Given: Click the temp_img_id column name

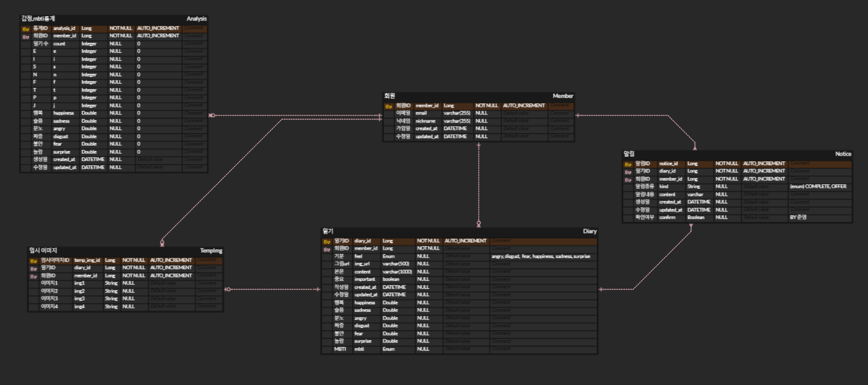Looking at the screenshot, I should (87, 260).
